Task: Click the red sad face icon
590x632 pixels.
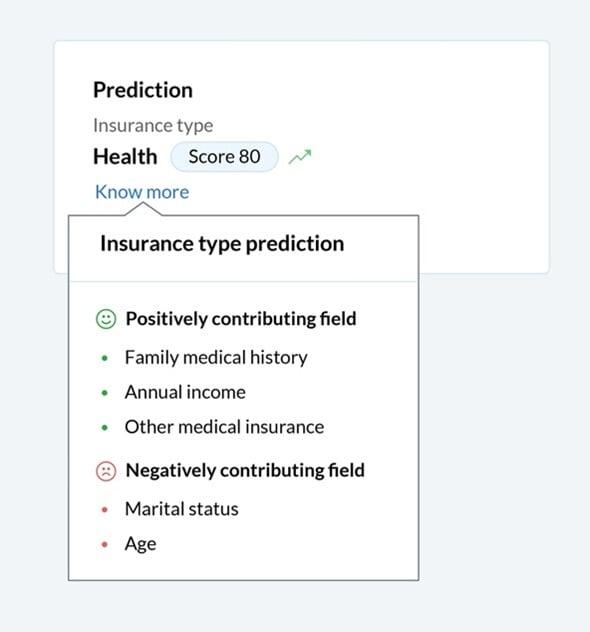Action: tap(106, 471)
